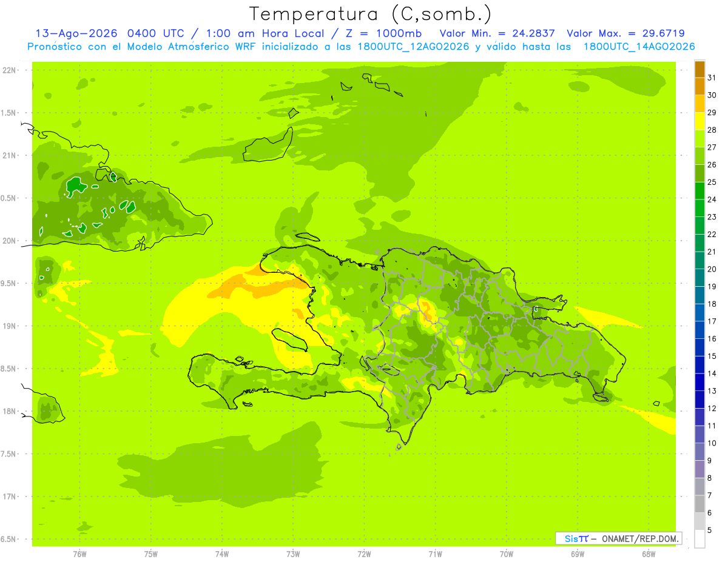Click the '68W' longitude label
This screenshot has width=728, height=562.
(x=649, y=554)
